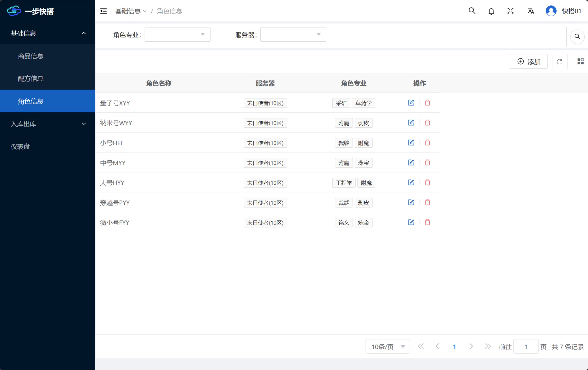Click the 铭文 tag
This screenshot has width=588, height=370.
[344, 223]
